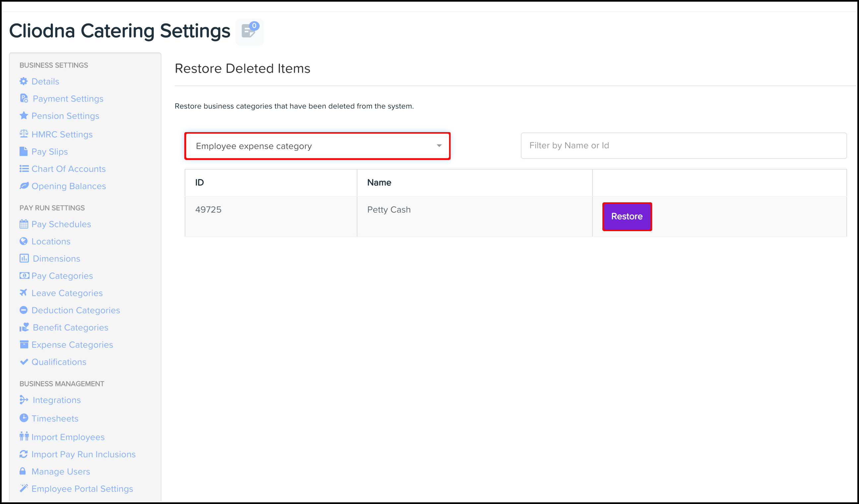Click the padlock icon beside Manage Users

coord(23,471)
